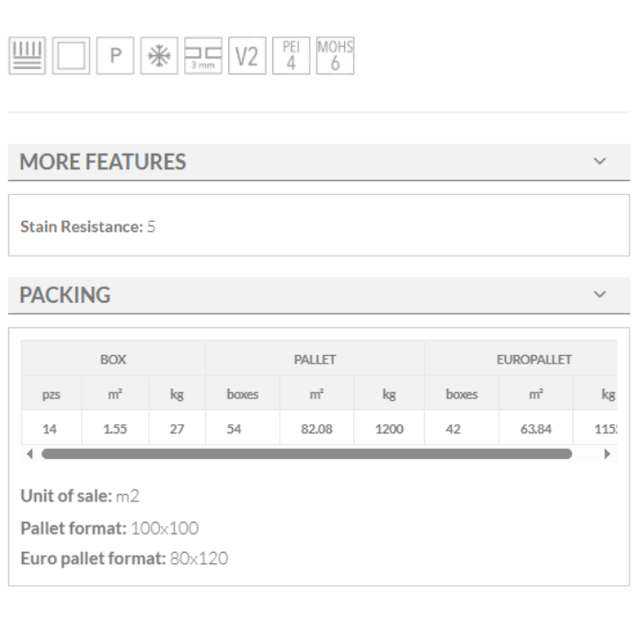
Task: Click the PALLET column header
Action: [x=315, y=360]
